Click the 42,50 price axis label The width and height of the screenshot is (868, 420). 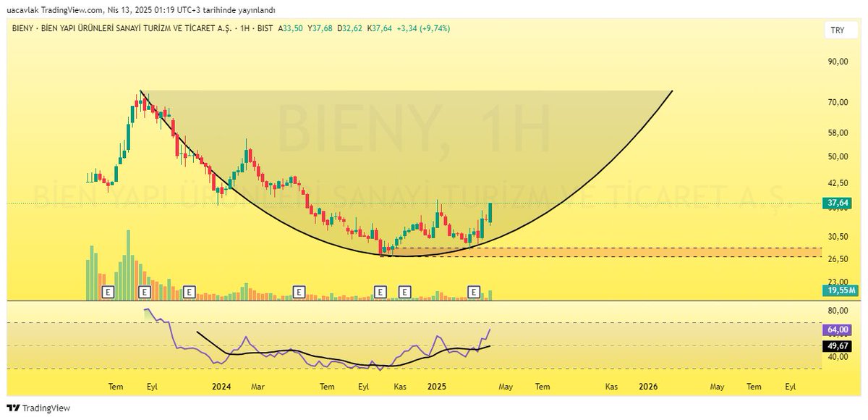838,183
